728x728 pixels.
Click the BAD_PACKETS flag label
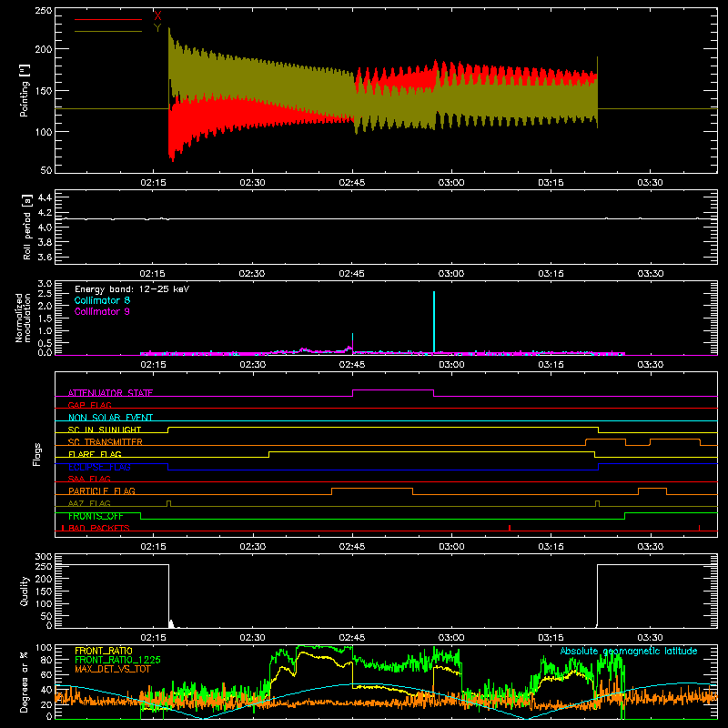click(x=99, y=528)
